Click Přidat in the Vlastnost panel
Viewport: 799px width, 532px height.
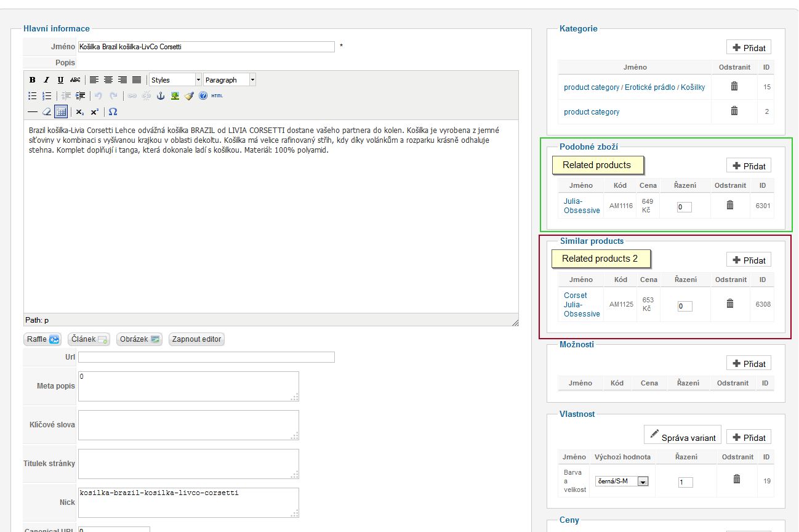pyautogui.click(x=749, y=438)
